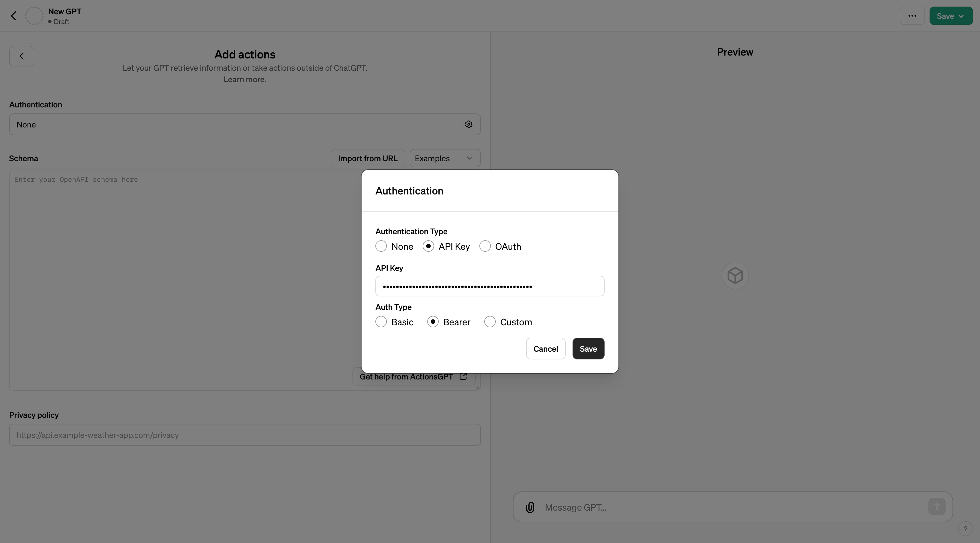980x543 pixels.
Task: Click the back chevron beside Add actions
Action: click(x=22, y=56)
